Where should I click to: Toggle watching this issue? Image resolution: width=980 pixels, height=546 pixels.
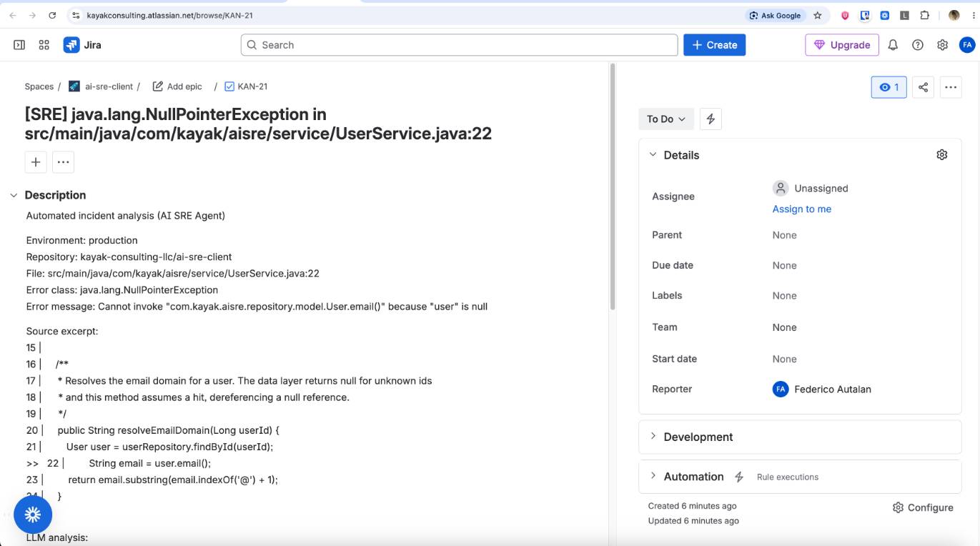coord(889,87)
